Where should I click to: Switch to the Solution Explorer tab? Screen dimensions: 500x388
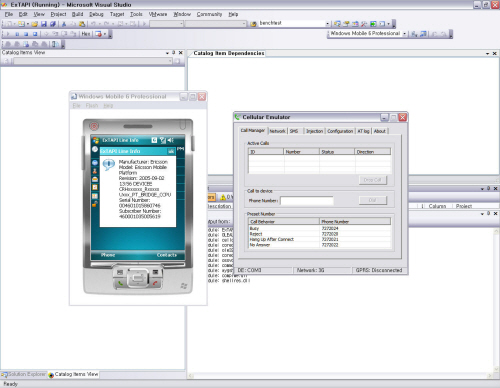24,374
